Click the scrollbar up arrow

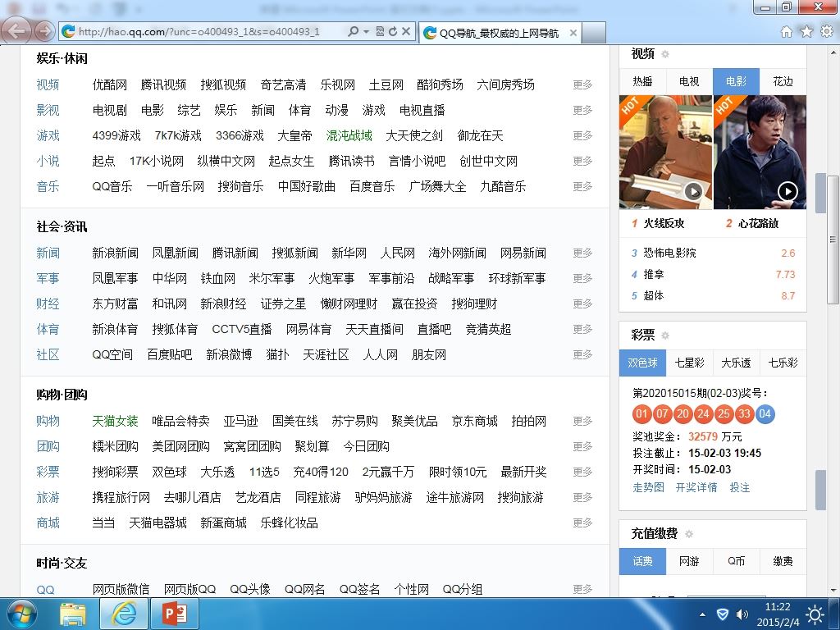pos(833,52)
